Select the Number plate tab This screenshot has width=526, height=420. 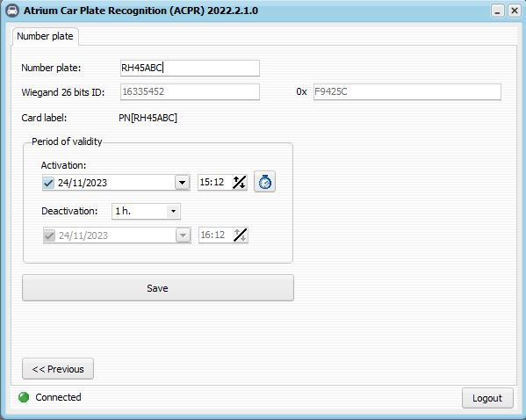46,36
